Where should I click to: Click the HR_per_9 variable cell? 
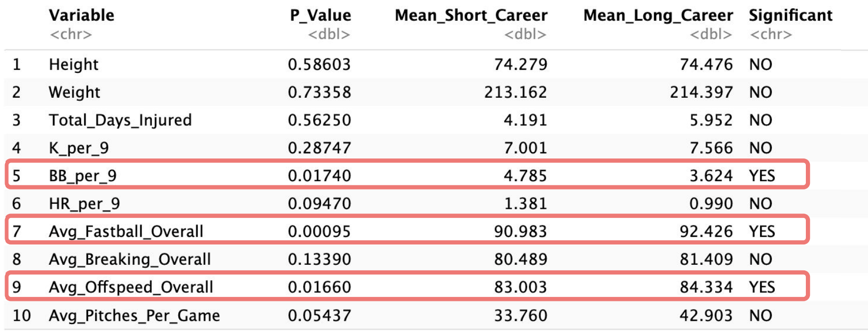85,204
